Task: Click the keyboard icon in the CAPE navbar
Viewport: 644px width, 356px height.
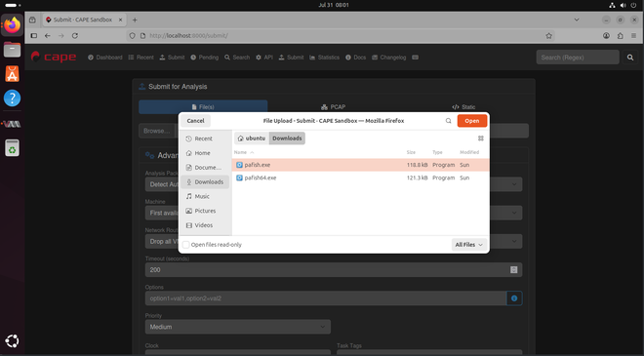Action: 416,58
